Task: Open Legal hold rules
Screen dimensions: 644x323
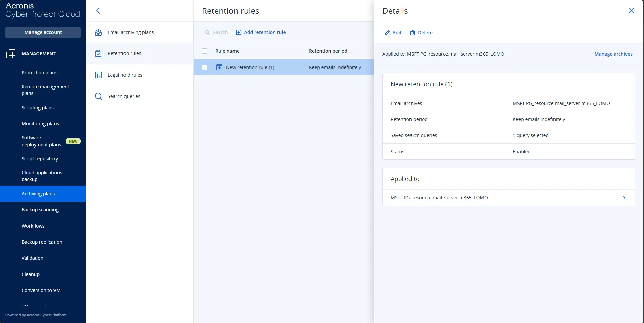Action: coord(126,75)
